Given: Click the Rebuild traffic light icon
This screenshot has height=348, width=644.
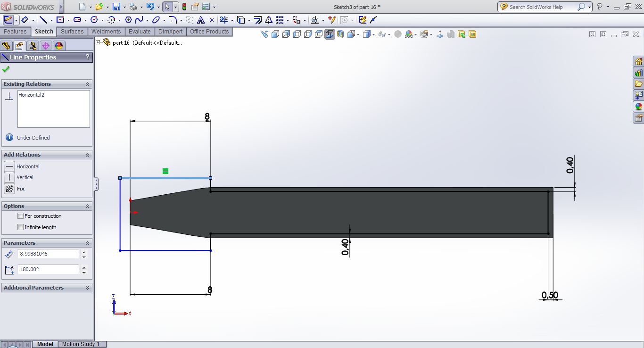Looking at the screenshot, I should (x=184, y=7).
